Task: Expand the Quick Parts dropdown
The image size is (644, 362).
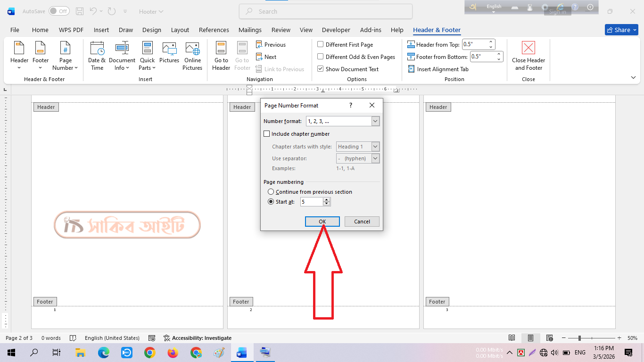Action: tap(147, 56)
